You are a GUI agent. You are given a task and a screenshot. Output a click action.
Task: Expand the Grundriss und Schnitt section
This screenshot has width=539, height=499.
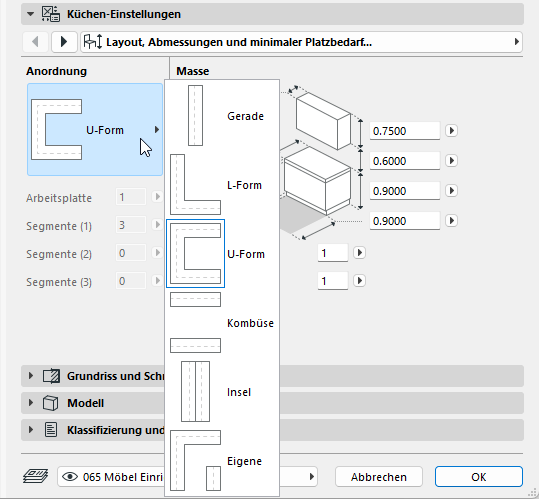coord(31,376)
